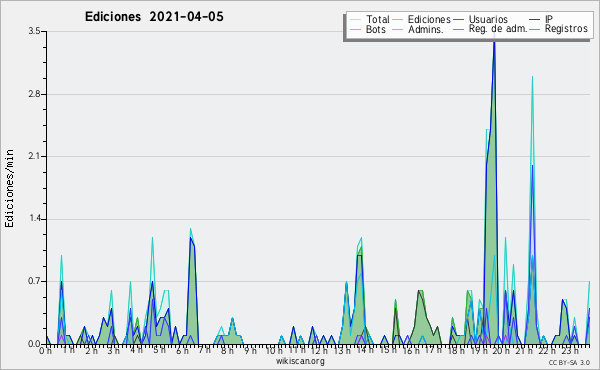Click the y-axis value 0.7
This screenshot has height=370, width=600.
tap(34, 281)
